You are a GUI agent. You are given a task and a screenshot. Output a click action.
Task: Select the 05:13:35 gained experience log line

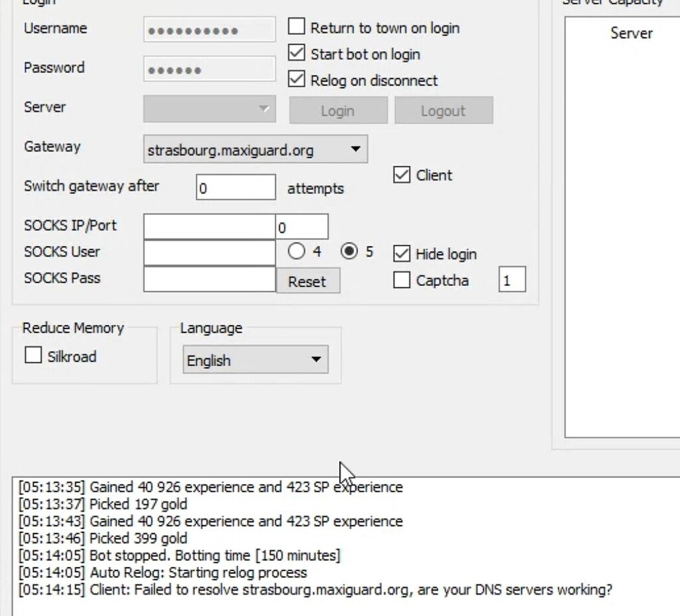click(211, 487)
